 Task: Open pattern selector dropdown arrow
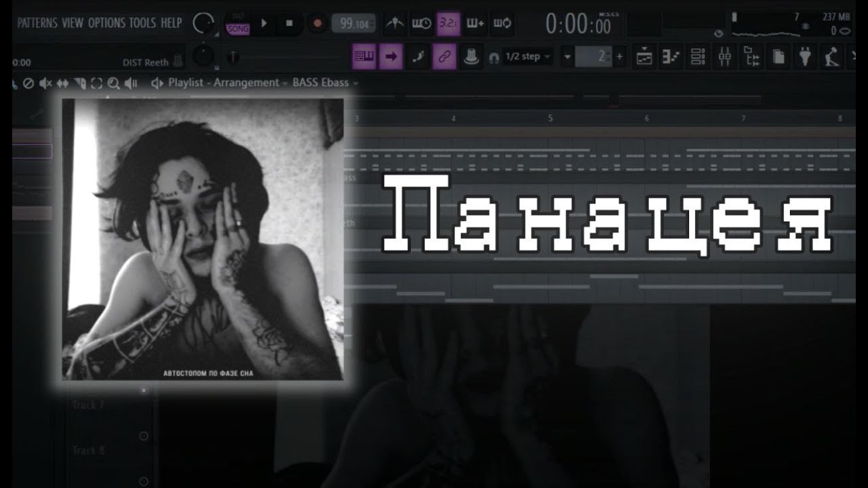tap(568, 57)
